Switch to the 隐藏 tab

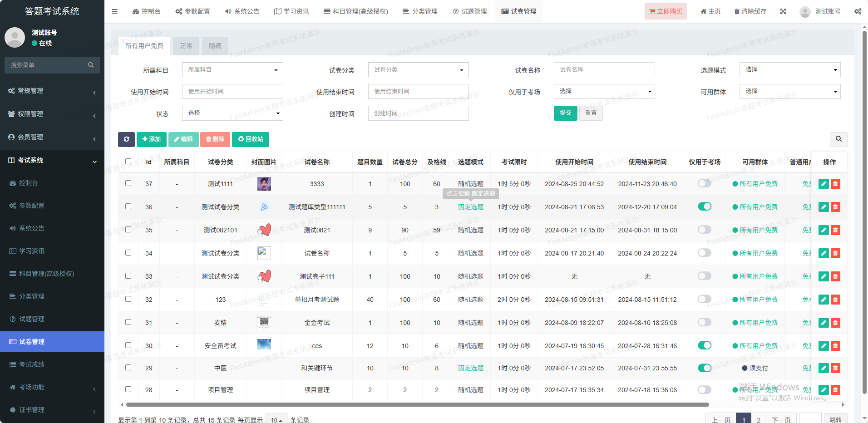point(215,46)
